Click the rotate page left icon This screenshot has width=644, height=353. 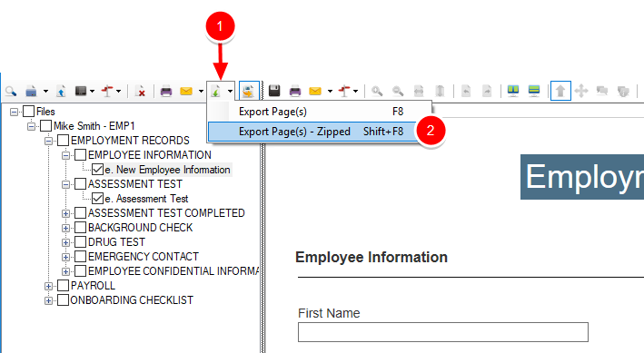[x=466, y=91]
